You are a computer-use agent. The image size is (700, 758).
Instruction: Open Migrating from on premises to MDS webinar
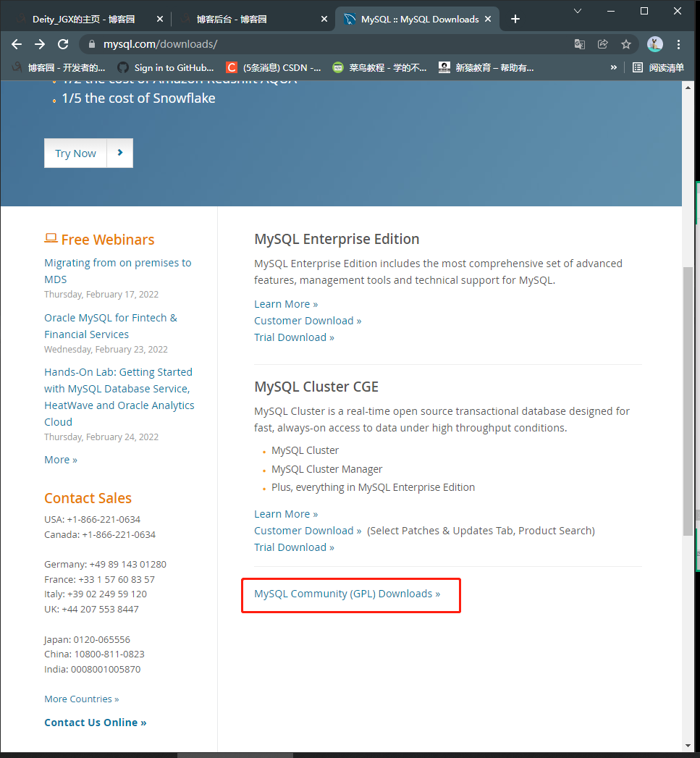pos(118,271)
